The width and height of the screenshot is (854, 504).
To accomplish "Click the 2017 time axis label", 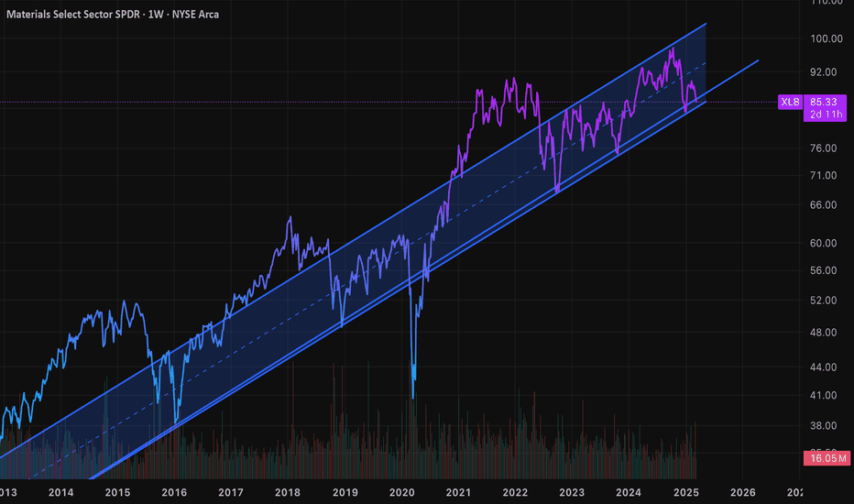I will coord(230,493).
